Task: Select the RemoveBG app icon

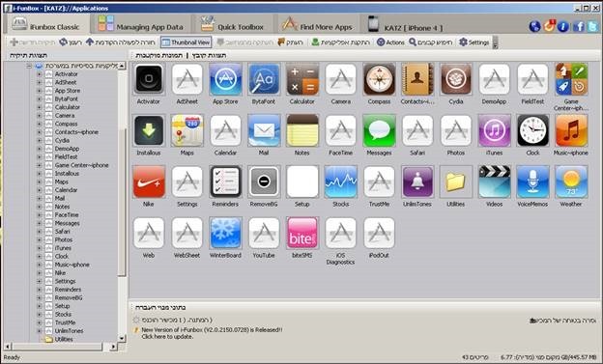Action: click(x=264, y=182)
